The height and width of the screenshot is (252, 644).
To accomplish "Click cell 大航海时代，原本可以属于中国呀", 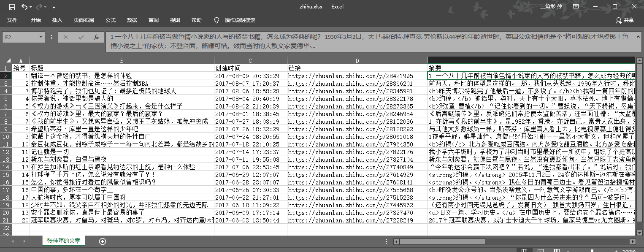I will point(122,198).
